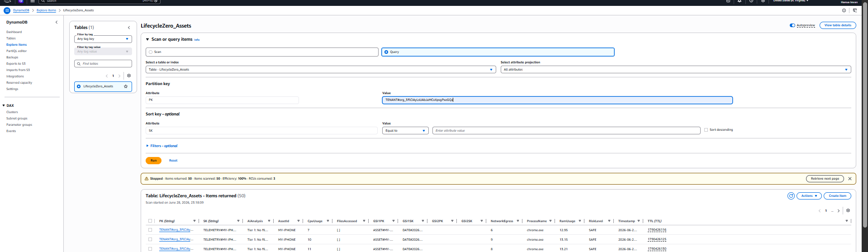Open Reserved capacity in the sidebar
The image size is (868, 252).
[19, 83]
